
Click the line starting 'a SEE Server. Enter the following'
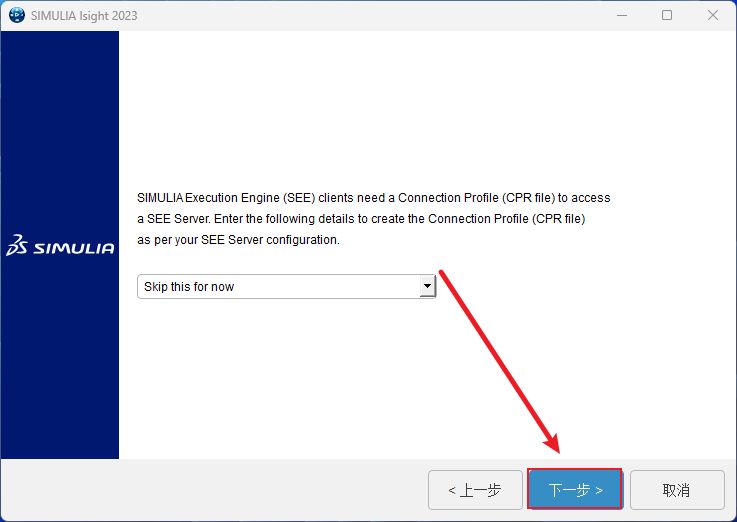[361, 219]
